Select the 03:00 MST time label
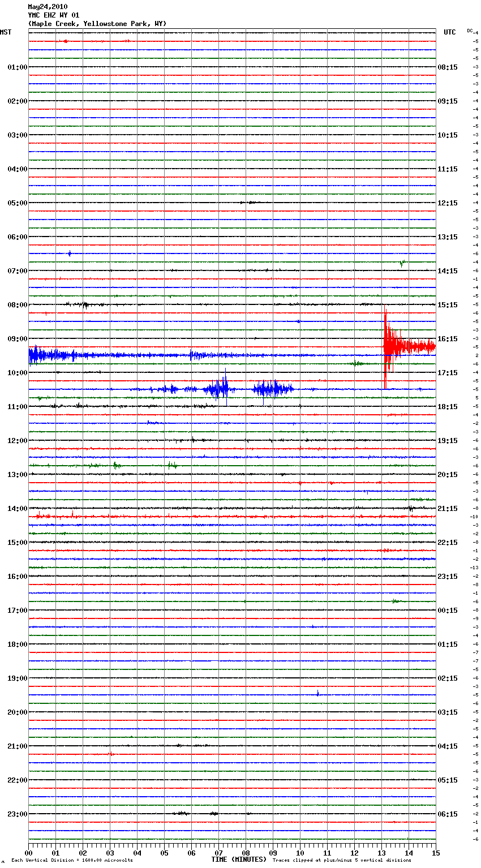 (x=18, y=135)
